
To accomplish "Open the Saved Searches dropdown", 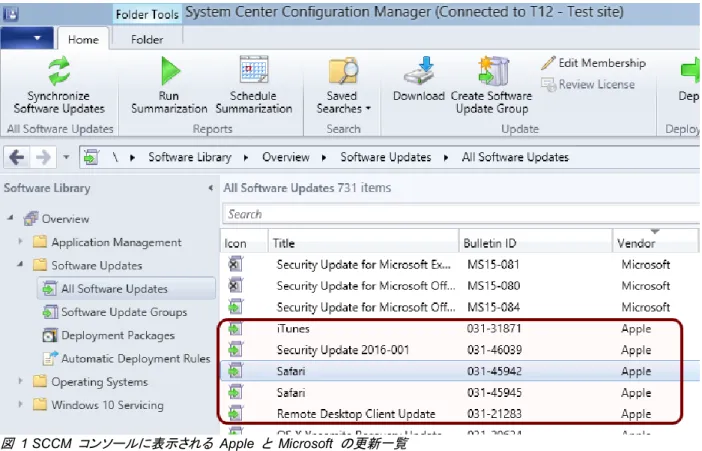I will click(343, 85).
